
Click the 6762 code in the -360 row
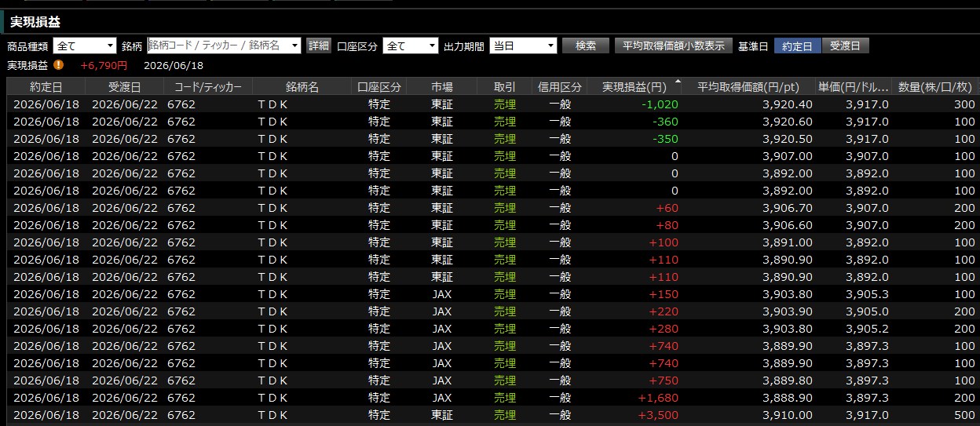coord(181,122)
